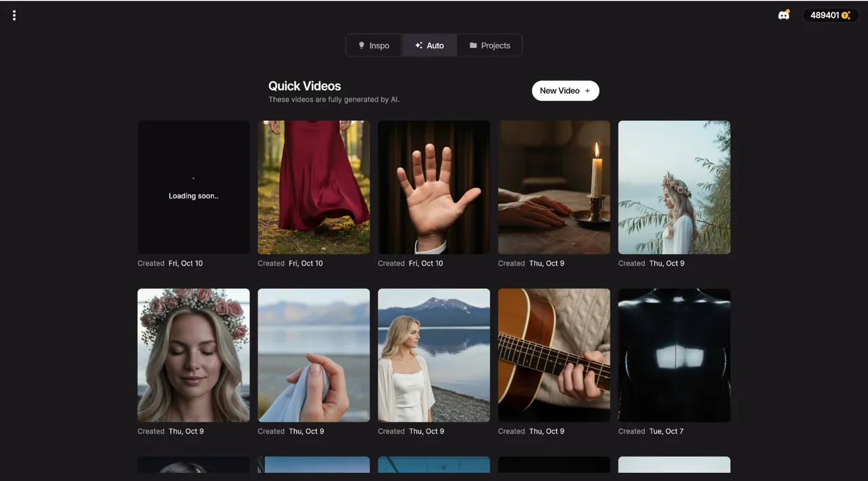Click the lightbulb icon on the Inspo tab

point(361,45)
